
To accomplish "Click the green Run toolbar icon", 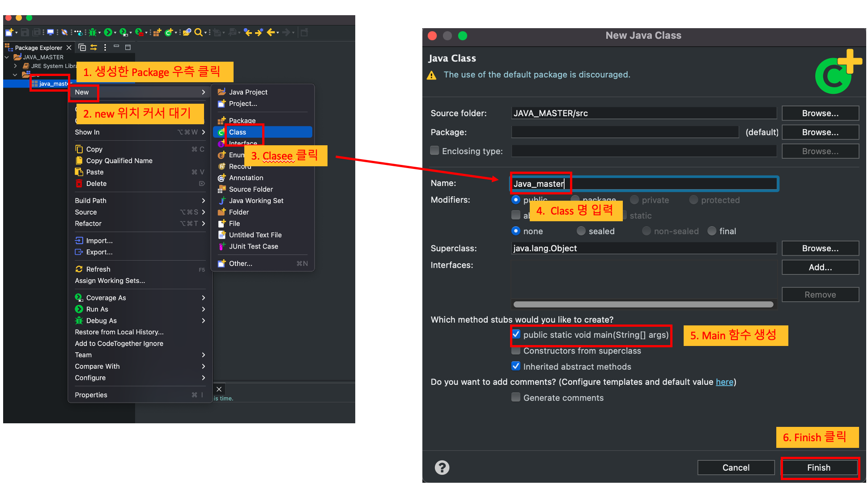I will (x=108, y=32).
